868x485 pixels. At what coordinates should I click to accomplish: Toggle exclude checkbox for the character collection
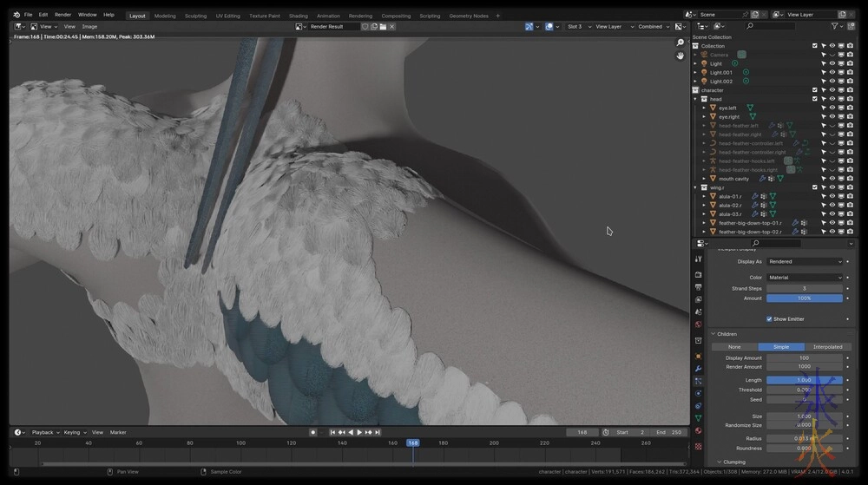(814, 90)
